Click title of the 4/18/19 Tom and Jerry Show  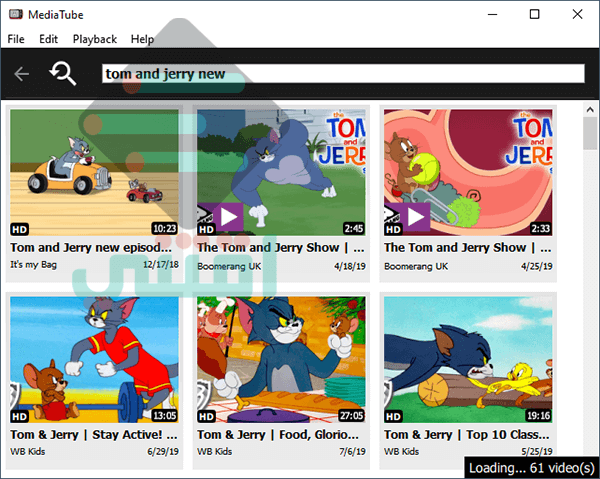coord(281,248)
